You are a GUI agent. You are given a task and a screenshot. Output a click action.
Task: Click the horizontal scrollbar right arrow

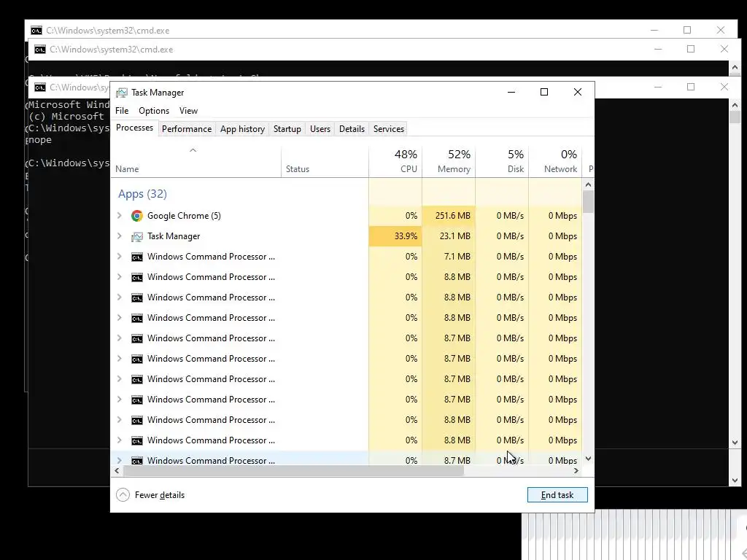(576, 470)
